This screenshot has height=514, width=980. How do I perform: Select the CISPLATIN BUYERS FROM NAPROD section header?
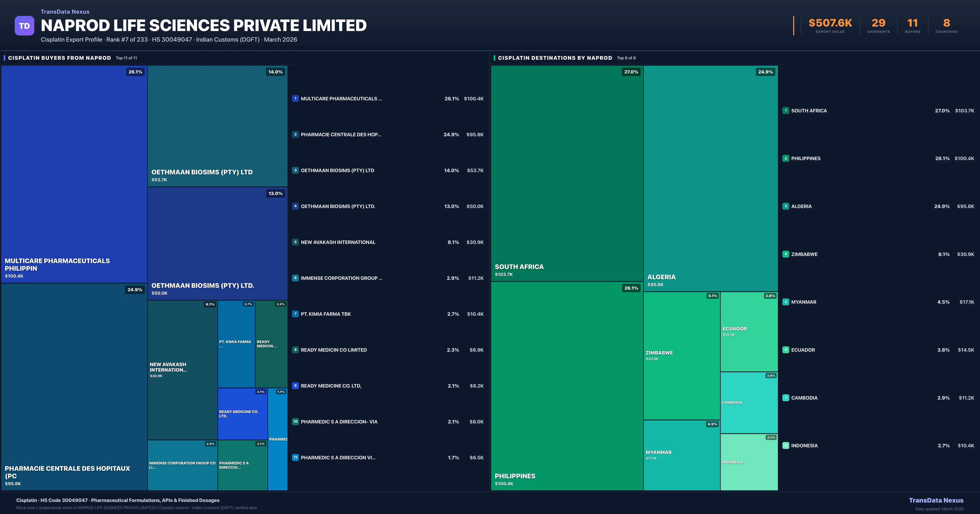(59, 58)
